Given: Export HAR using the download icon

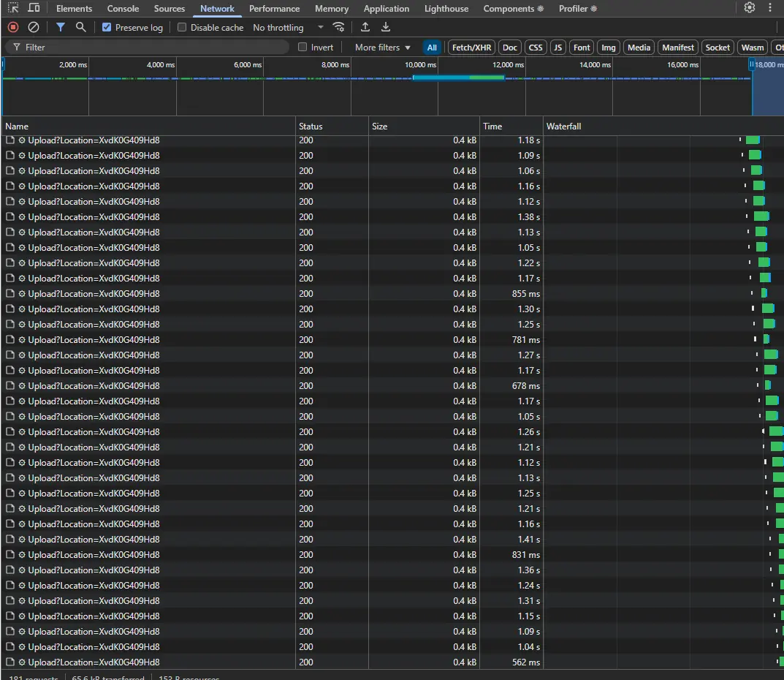Looking at the screenshot, I should 385,27.
